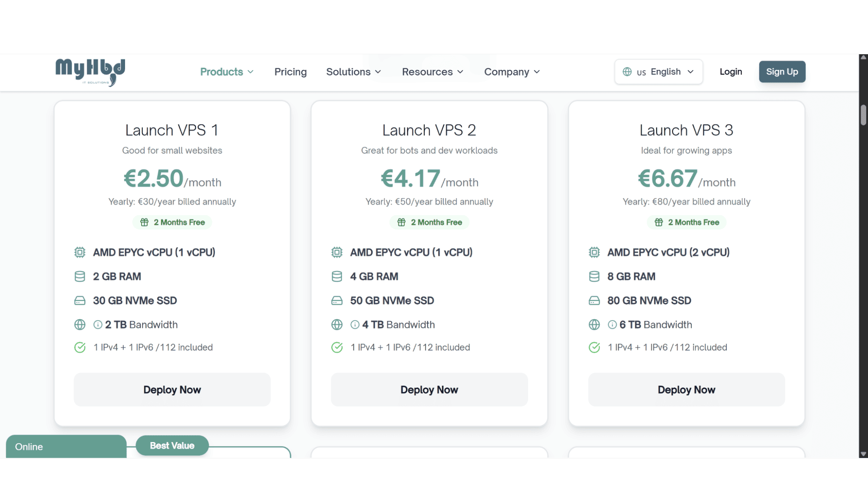Screen dimensions: 868x488
Task: Deploy Launch VPS 2 now
Action: pyautogui.click(x=429, y=390)
